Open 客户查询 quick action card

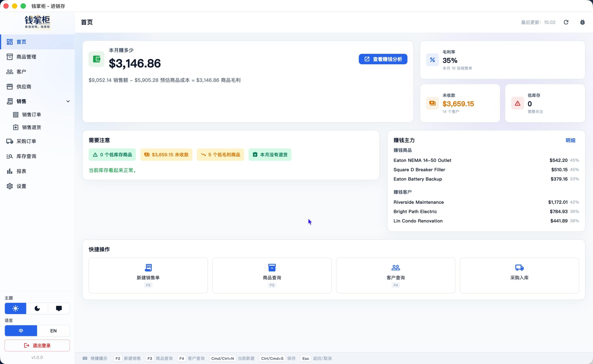click(396, 275)
